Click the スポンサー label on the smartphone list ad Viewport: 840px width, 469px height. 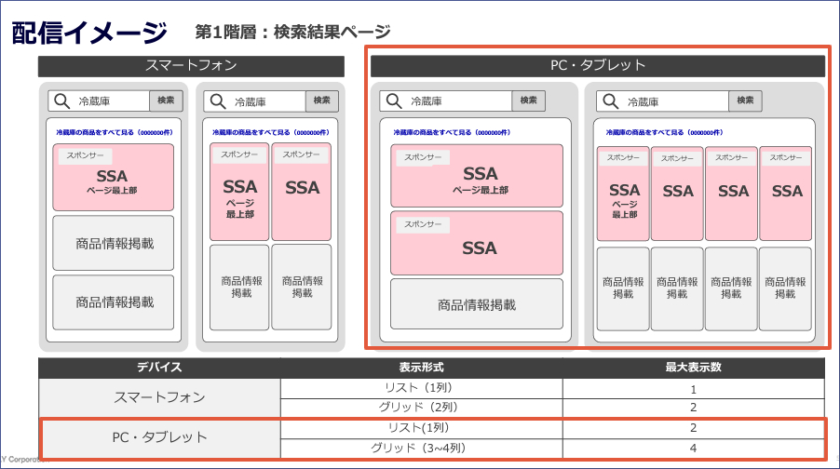(84, 156)
